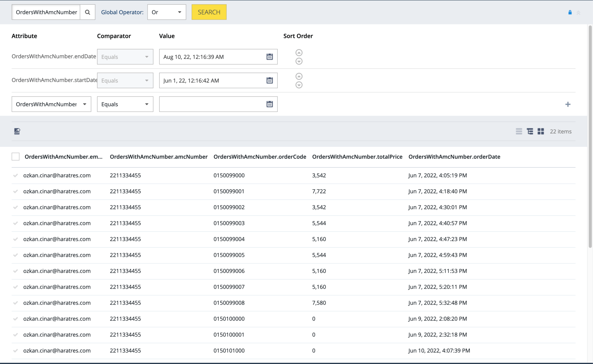The height and width of the screenshot is (364, 593).
Task: Select row with orderCode 0150099000
Action: point(15,175)
